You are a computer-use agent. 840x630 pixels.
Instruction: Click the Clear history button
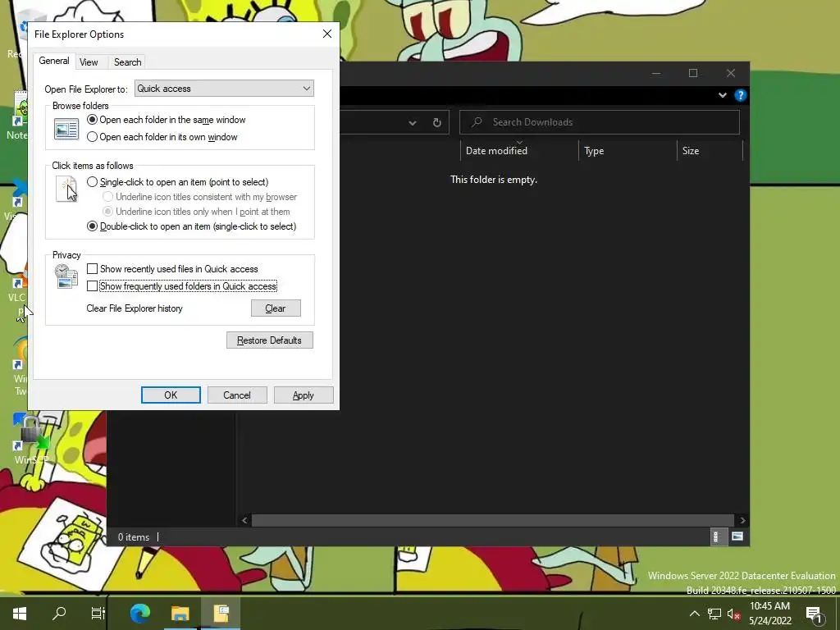coord(276,308)
